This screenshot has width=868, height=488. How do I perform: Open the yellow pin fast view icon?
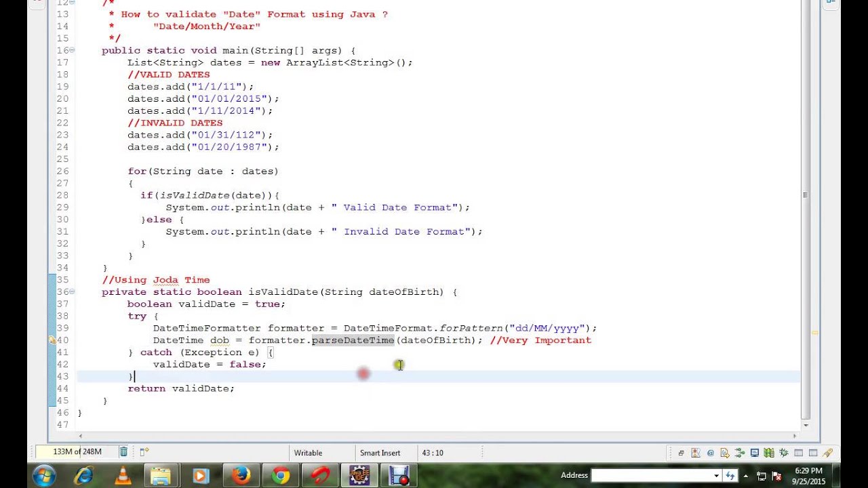[x=827, y=453]
